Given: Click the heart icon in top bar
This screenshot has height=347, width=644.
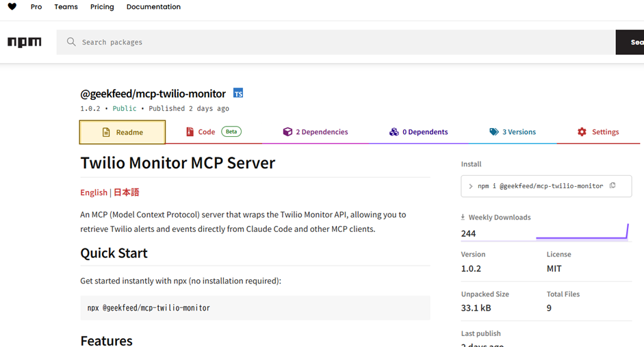Looking at the screenshot, I should [12, 7].
